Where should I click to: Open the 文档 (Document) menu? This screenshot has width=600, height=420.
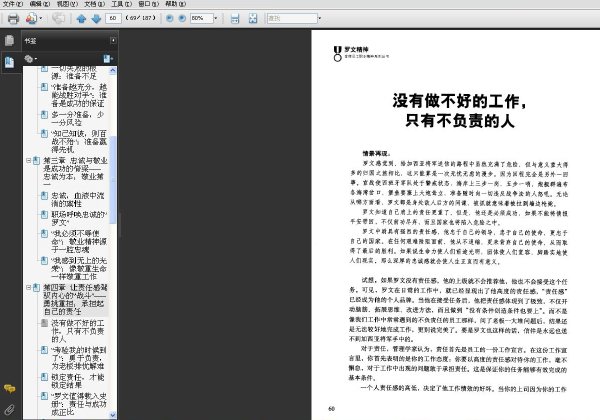(x=94, y=4)
